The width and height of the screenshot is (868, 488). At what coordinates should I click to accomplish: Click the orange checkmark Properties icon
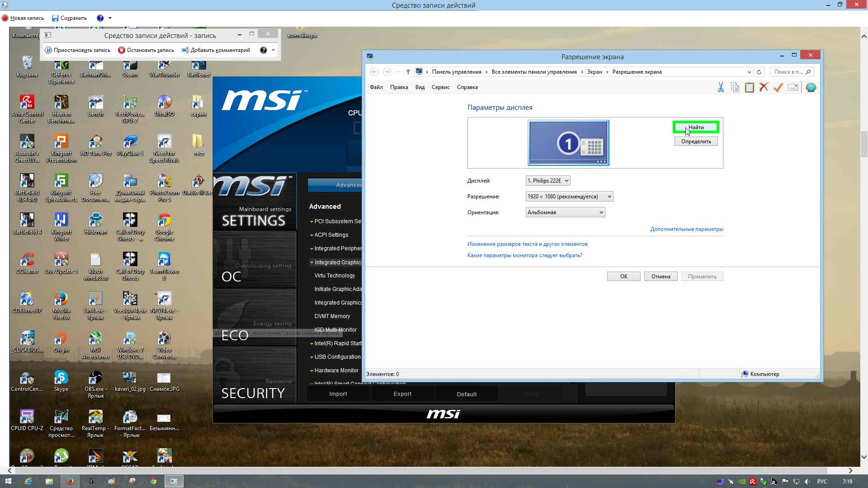click(x=778, y=87)
